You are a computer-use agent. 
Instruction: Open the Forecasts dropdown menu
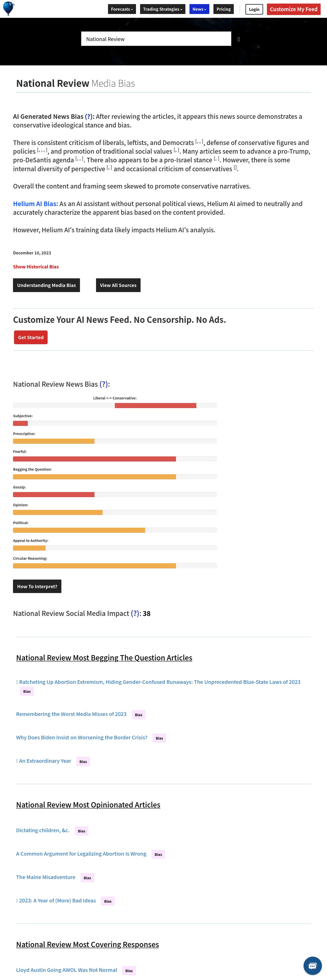coord(122,9)
